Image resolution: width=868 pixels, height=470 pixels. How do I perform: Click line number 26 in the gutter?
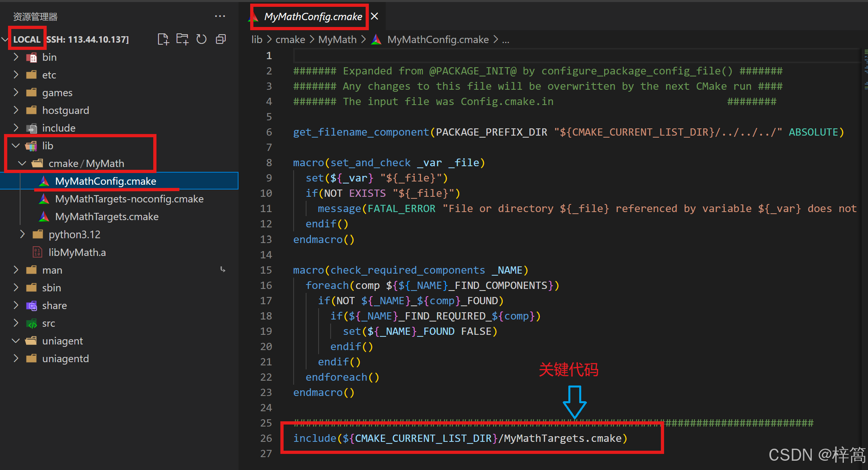point(266,438)
